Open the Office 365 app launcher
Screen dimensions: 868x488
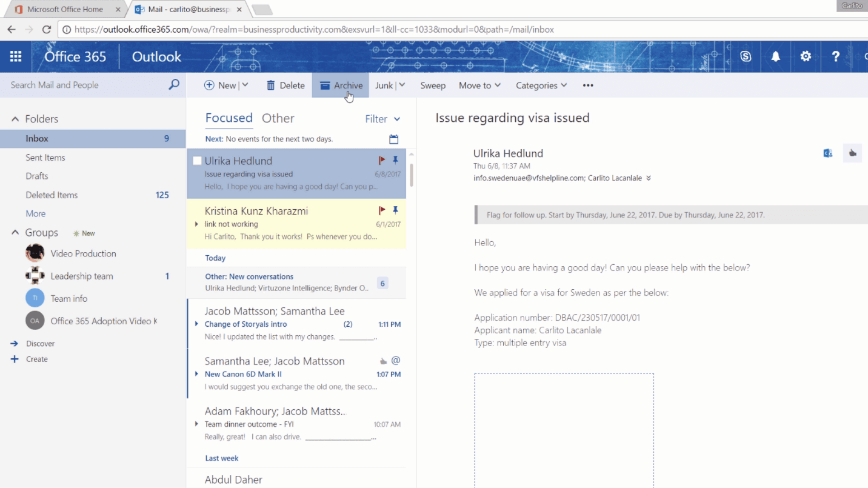click(x=16, y=56)
